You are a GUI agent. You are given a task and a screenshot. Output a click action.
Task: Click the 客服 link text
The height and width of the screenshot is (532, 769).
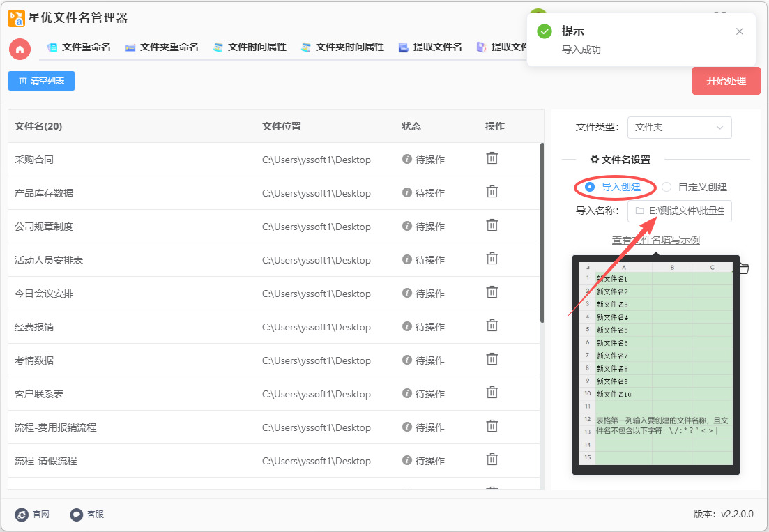[x=95, y=515]
